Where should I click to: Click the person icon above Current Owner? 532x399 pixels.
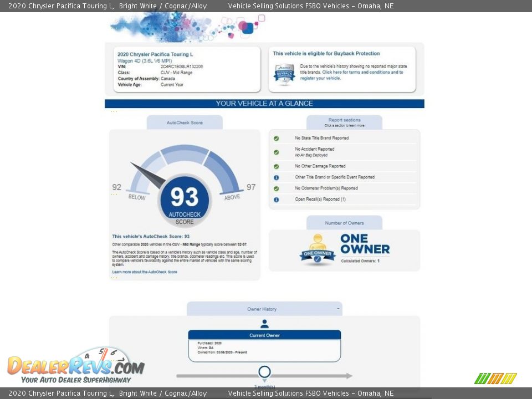(265, 324)
